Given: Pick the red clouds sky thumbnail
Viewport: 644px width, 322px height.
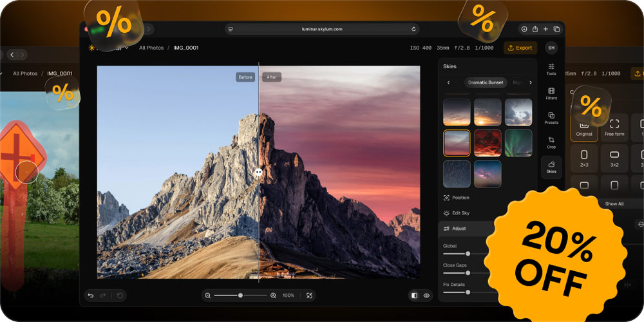Looking at the screenshot, I should coord(488,143).
